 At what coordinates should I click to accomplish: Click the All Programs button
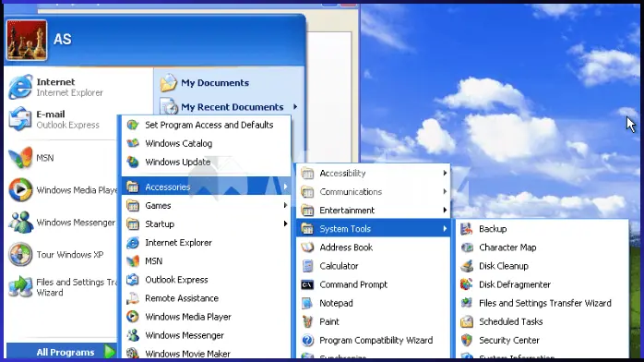62,352
